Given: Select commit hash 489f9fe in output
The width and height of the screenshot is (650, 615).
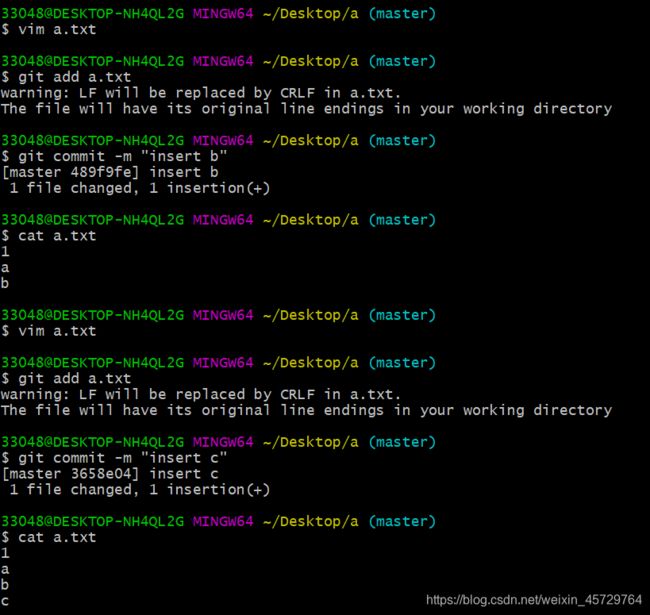Looking at the screenshot, I should (x=102, y=172).
